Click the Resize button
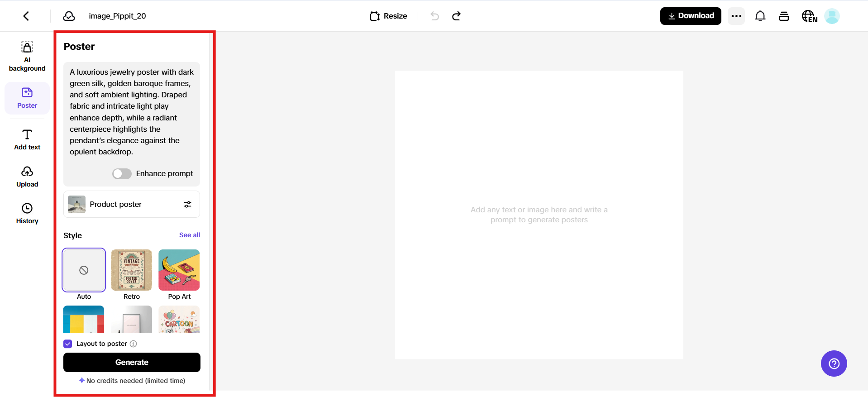The height and width of the screenshot is (397, 868). (x=388, y=16)
